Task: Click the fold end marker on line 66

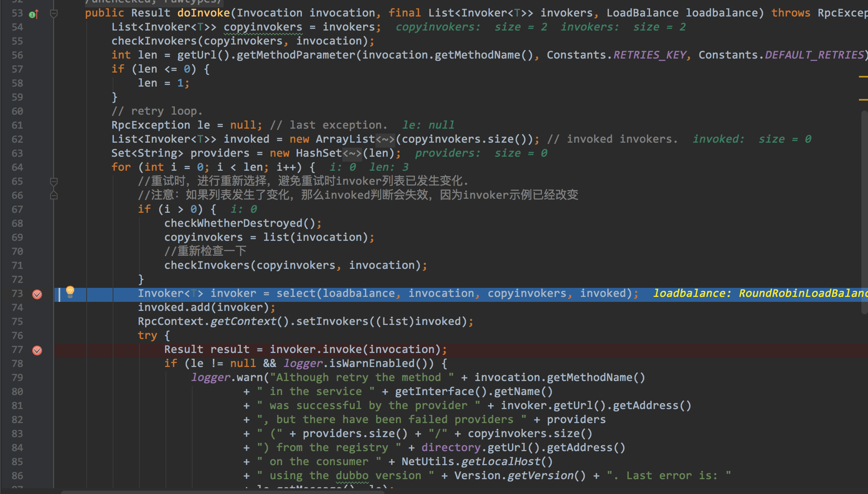Action: tap(54, 195)
